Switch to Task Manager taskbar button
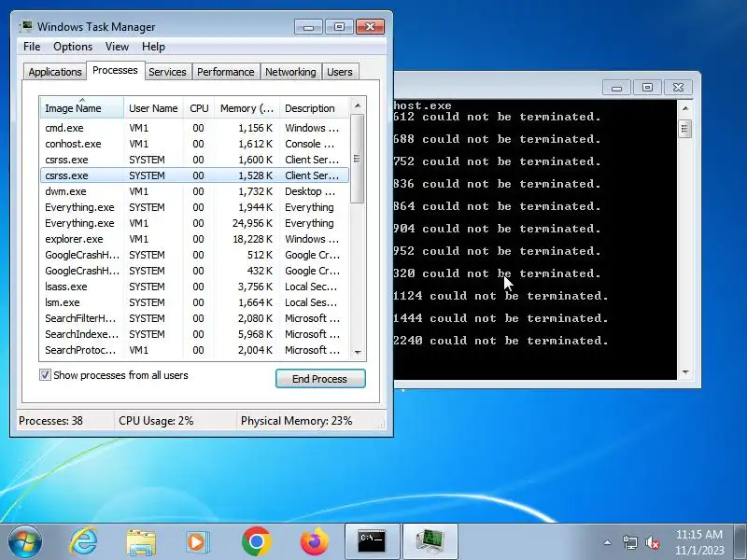 click(430, 541)
